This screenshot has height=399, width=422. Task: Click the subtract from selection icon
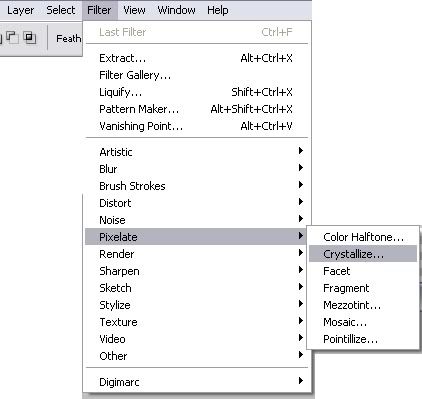tap(12, 37)
